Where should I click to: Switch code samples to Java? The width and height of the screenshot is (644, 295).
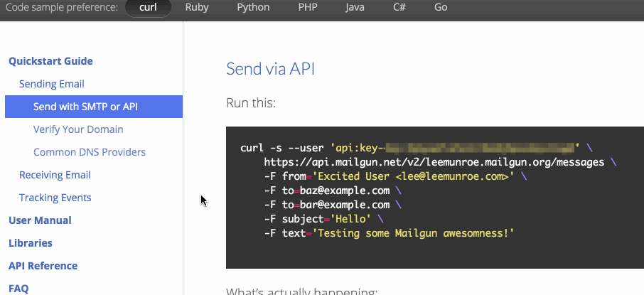point(355,7)
